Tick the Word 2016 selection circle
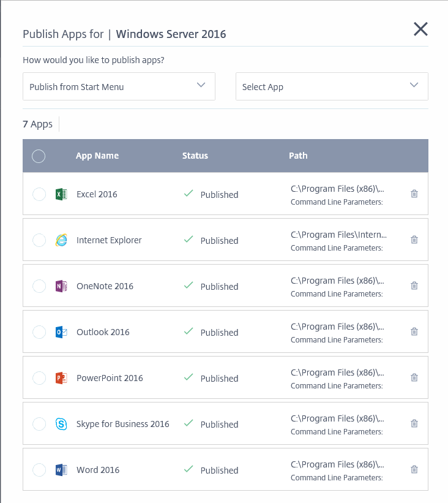 [x=39, y=470]
